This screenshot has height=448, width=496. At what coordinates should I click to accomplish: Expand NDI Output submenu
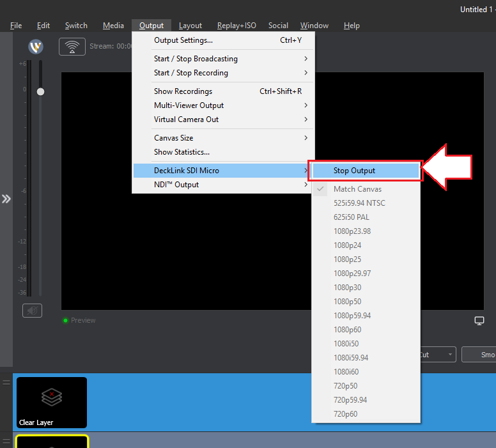click(x=223, y=185)
